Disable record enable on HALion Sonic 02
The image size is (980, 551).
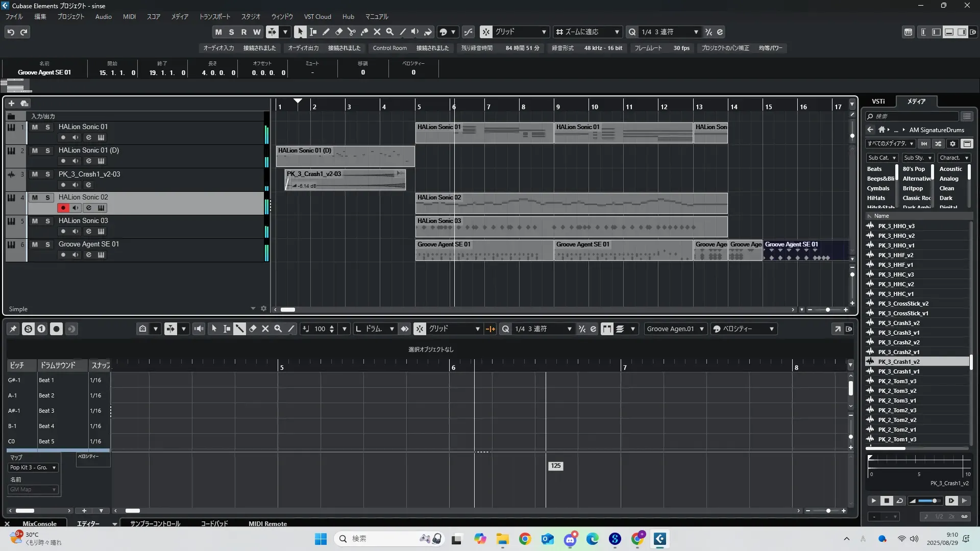pyautogui.click(x=63, y=208)
